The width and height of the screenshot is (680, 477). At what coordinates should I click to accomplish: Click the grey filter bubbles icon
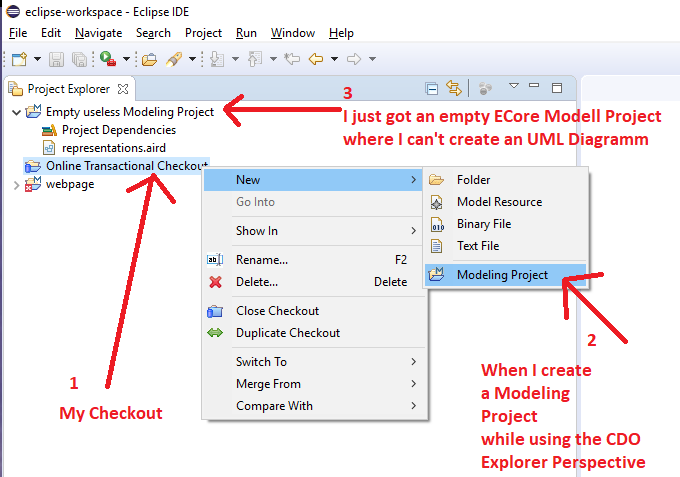485,88
